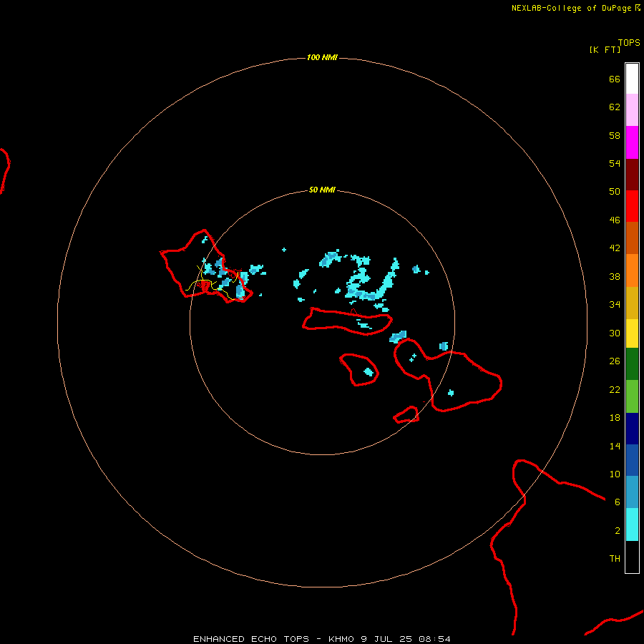Click the [K FT] units label
644x644 pixels.
click(x=605, y=49)
